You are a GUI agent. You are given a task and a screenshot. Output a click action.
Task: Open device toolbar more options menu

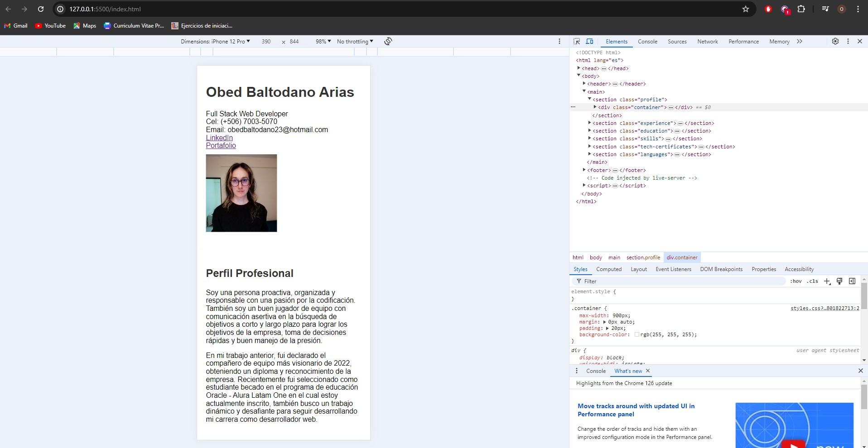coord(559,41)
